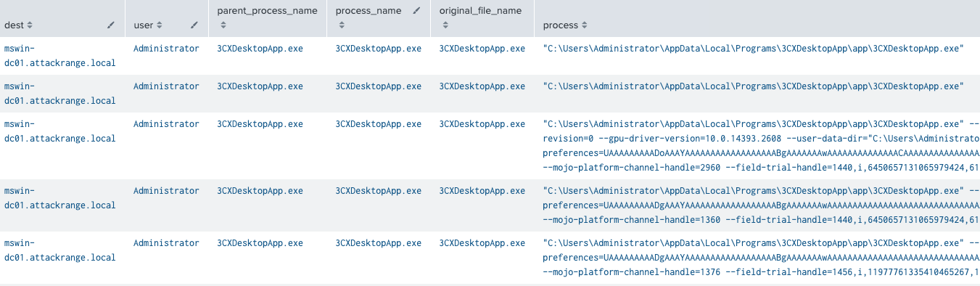Edit process_name field with pencil icon
The width and height of the screenshot is (980, 286).
(416, 11)
